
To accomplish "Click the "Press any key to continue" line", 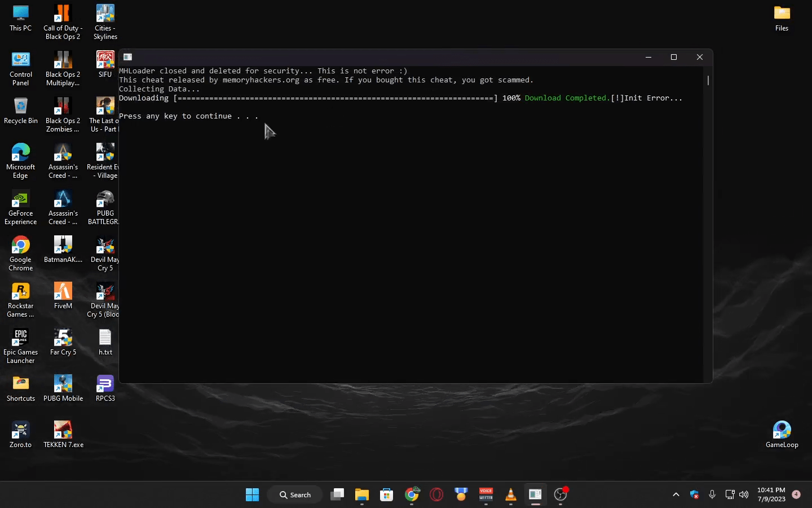I will pyautogui.click(x=189, y=116).
